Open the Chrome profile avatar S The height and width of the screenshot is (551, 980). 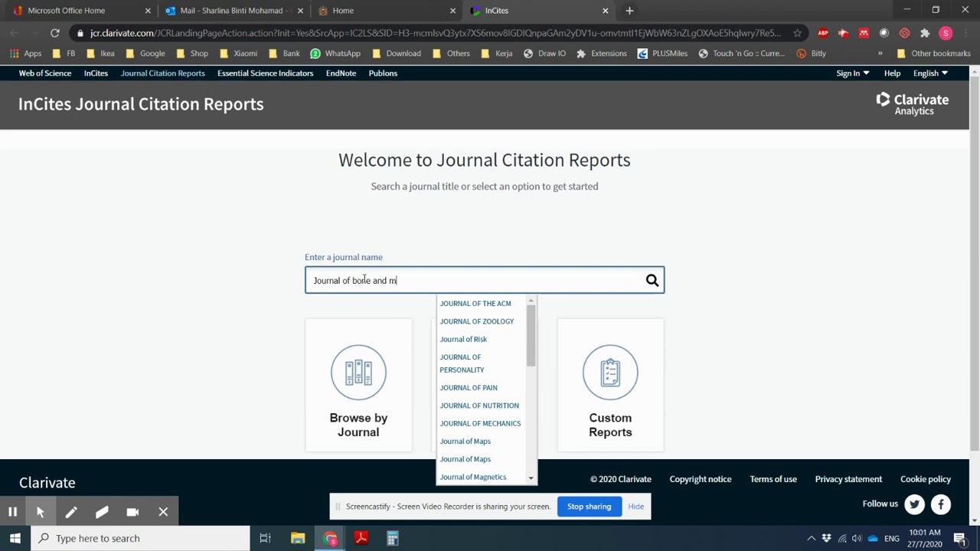coord(946,33)
